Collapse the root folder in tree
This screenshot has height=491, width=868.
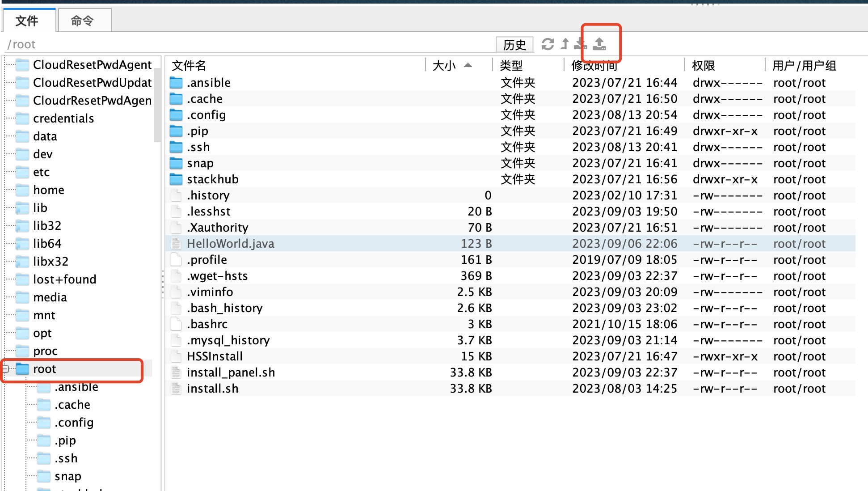pyautogui.click(x=5, y=369)
